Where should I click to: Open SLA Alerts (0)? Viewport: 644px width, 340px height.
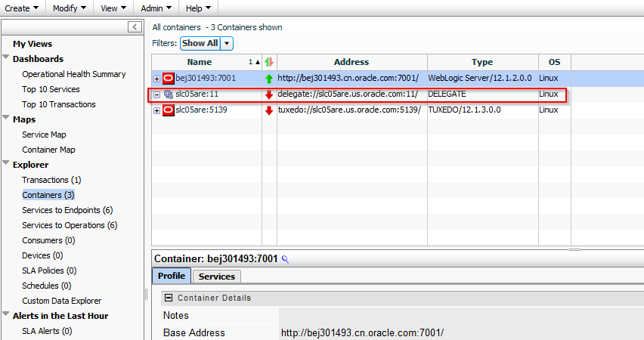coord(47,331)
